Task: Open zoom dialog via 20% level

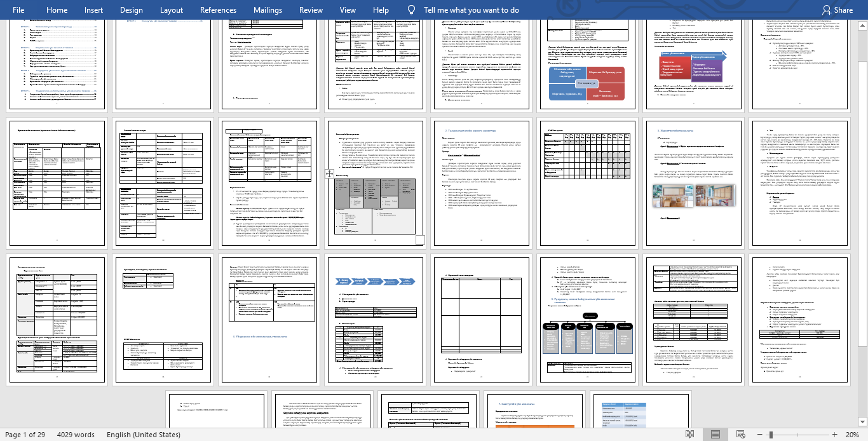Action: 851,435
